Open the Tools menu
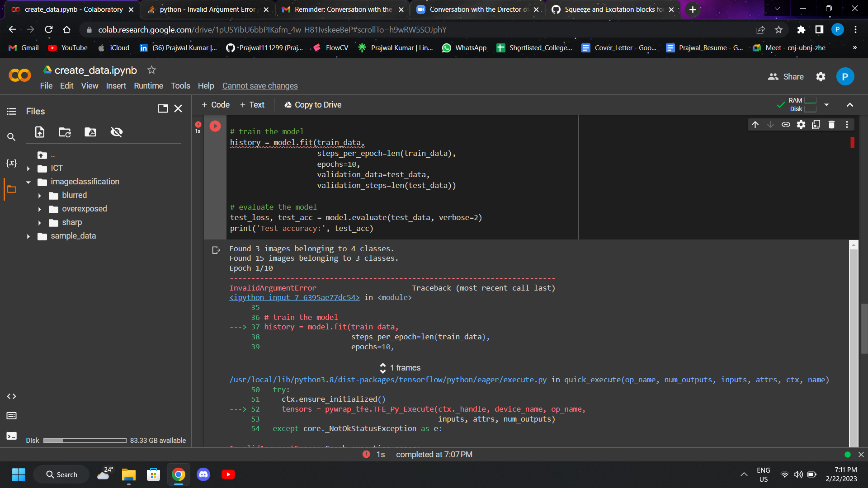This screenshot has width=868, height=488. coord(180,86)
